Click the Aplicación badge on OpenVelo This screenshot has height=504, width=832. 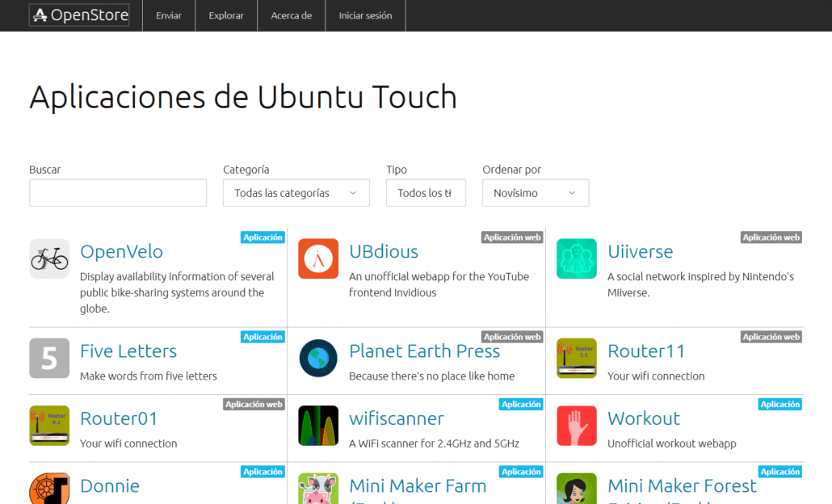(263, 237)
